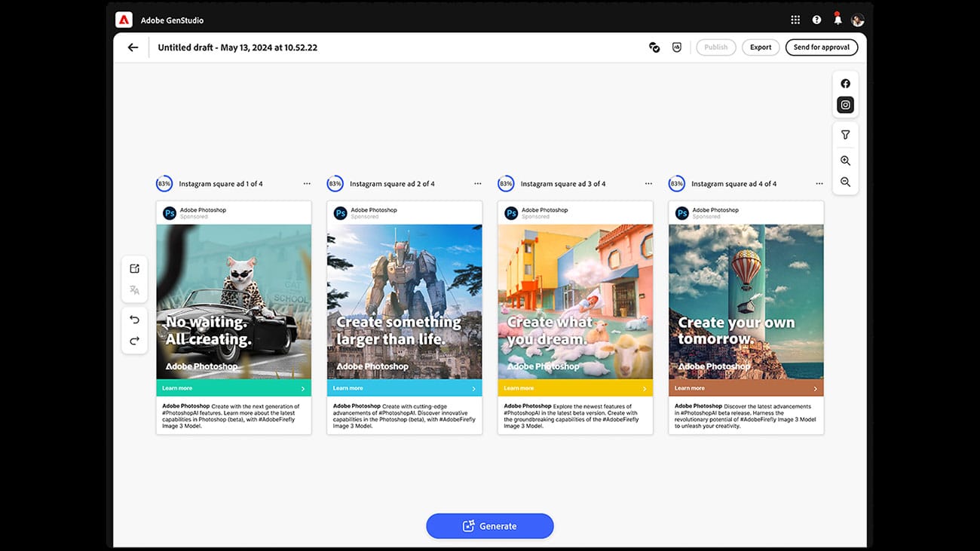The image size is (980, 551).
Task: Select the giant robot ad image
Action: [405, 302]
